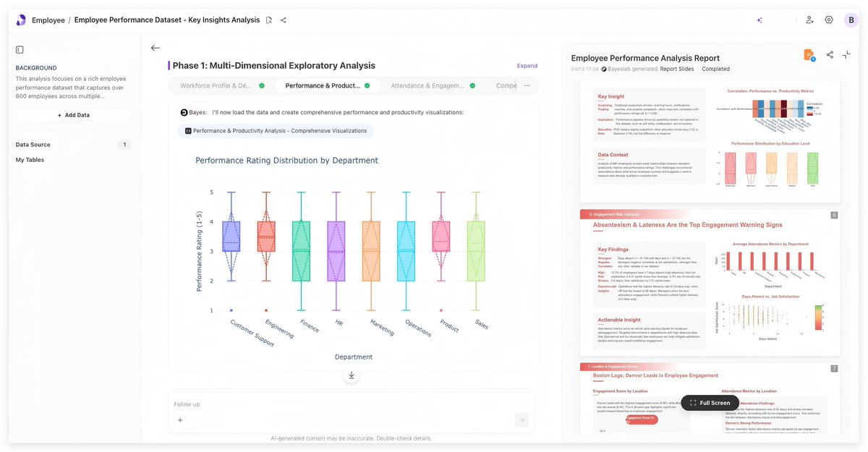Click the purple AI sparkle icon

759,20
